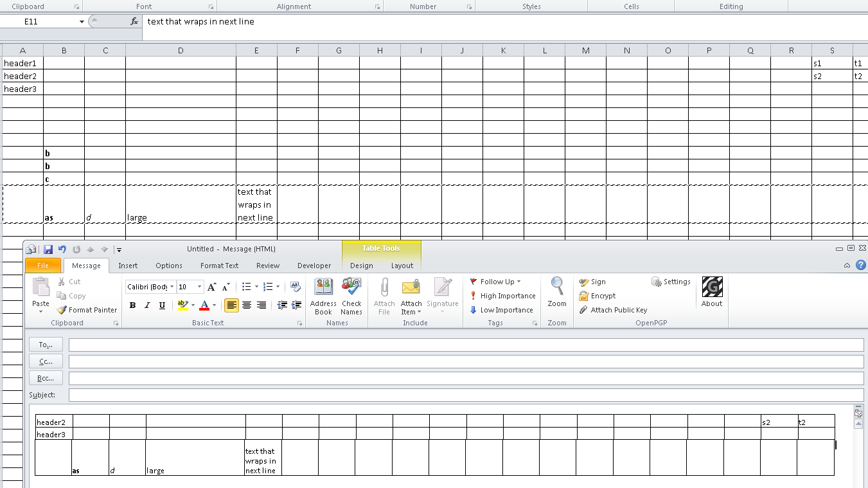This screenshot has width=868, height=488.
Task: Open the font size dropdown
Action: (200, 287)
